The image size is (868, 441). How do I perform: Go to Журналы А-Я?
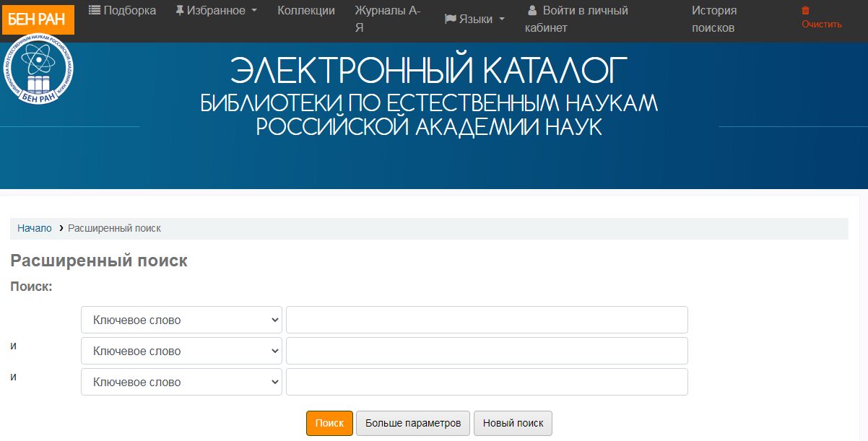click(x=388, y=19)
